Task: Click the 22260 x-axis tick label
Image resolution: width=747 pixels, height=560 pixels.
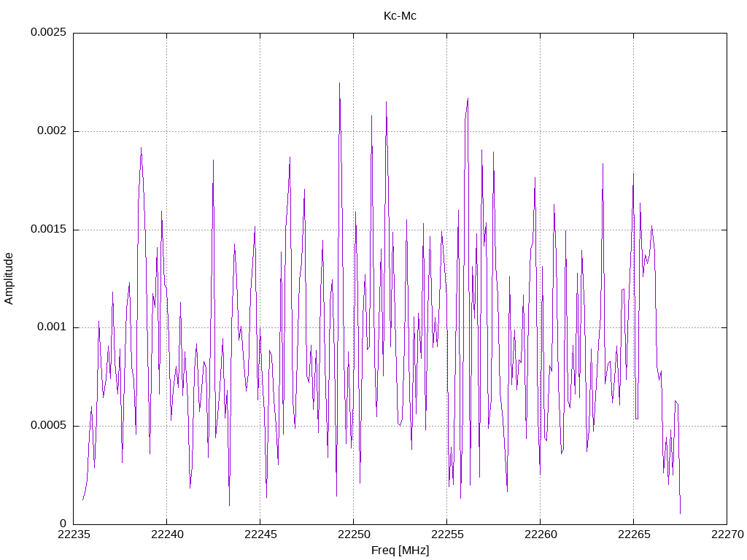Action: (x=541, y=534)
